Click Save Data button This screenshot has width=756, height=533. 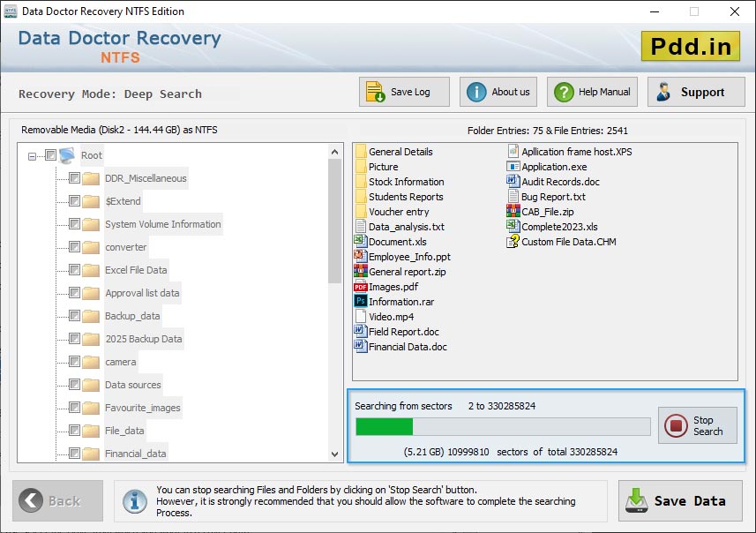point(680,500)
